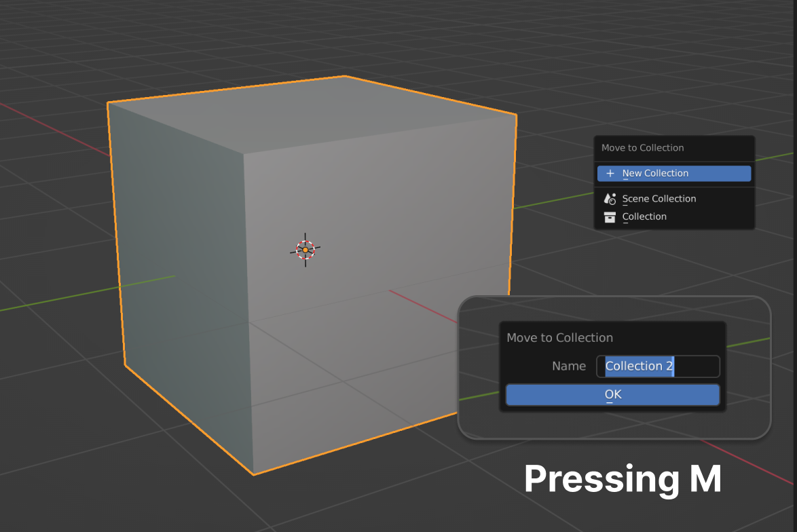The width and height of the screenshot is (797, 532).
Task: Focus the Name field containing Collection 2
Action: pos(659,366)
